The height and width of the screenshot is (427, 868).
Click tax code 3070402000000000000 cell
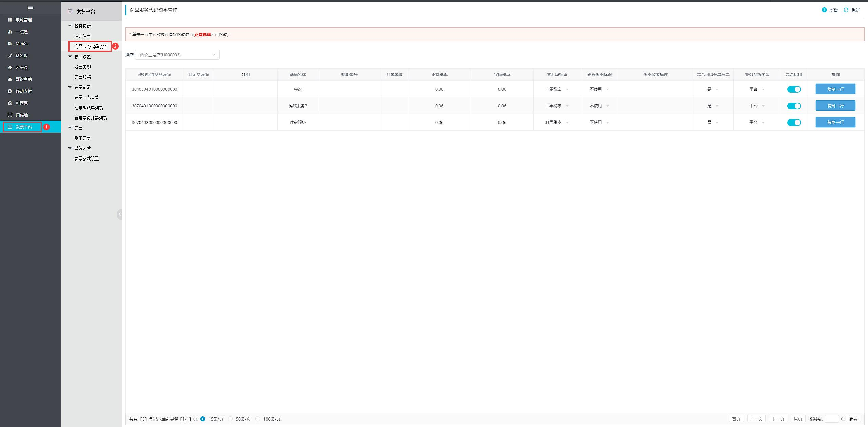154,123
